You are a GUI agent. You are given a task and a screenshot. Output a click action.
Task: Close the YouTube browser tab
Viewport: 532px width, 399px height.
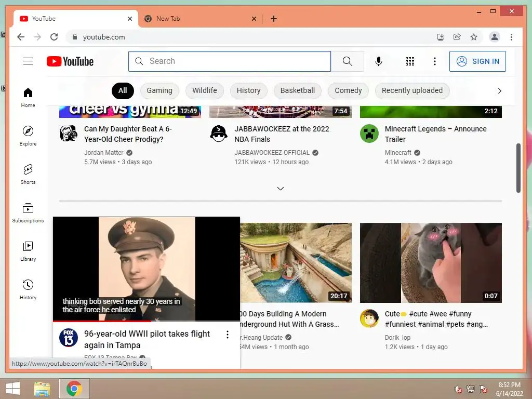pos(129,19)
